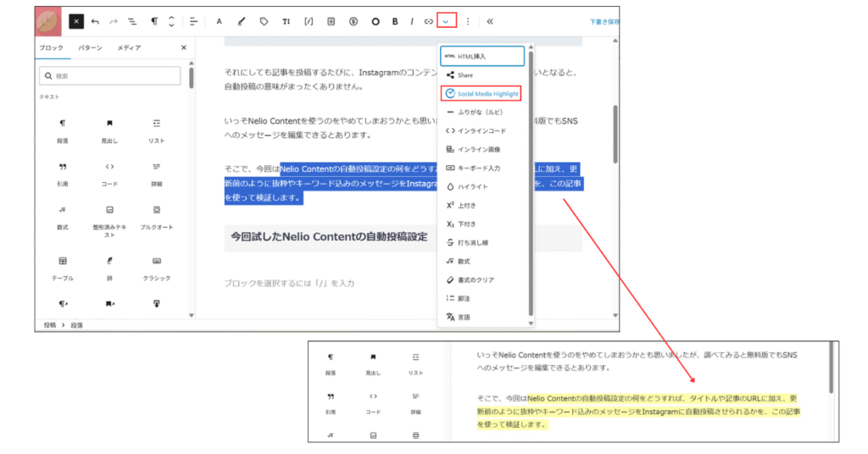Select HTML挿入 from the dropdown menu
Image resolution: width=868 pixels, height=454 pixels.
pyautogui.click(x=482, y=57)
